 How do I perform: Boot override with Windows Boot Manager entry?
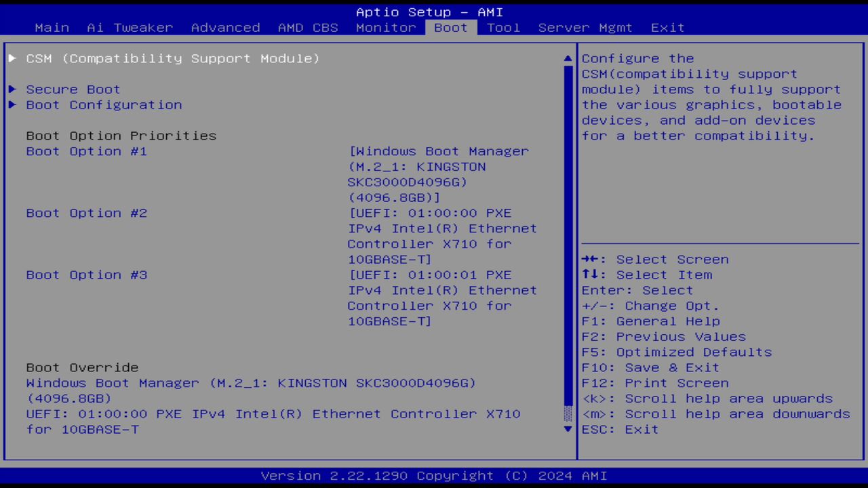coord(251,390)
